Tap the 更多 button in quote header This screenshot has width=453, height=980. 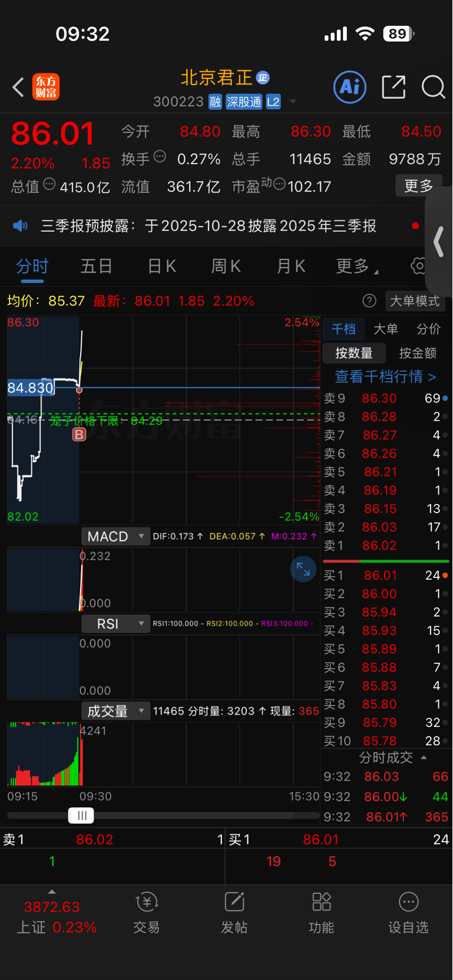click(419, 186)
